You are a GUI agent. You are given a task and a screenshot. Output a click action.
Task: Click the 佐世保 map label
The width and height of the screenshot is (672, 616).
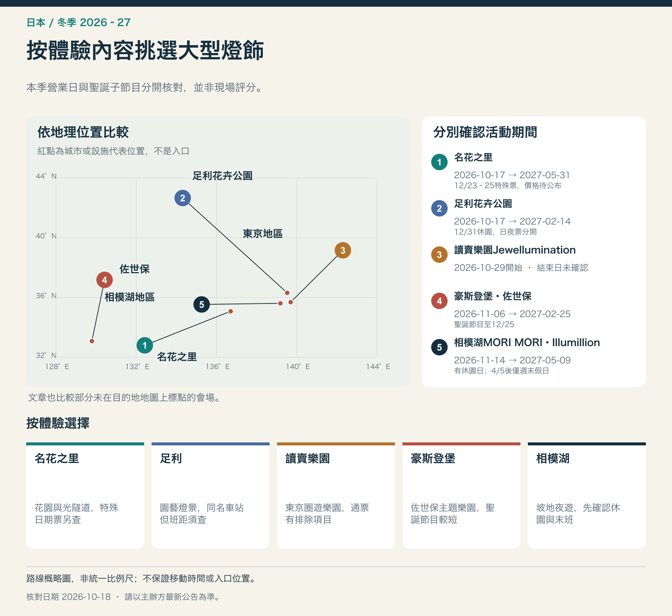coord(134,269)
